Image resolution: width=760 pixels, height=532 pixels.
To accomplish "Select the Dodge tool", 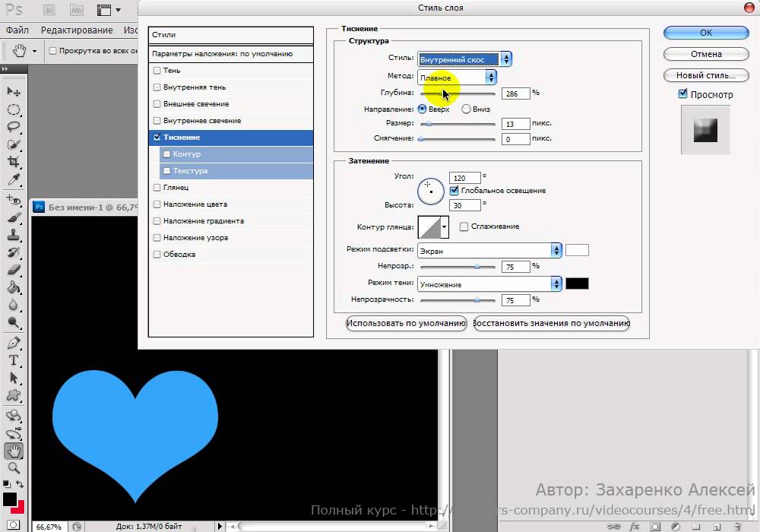I will [x=14, y=323].
